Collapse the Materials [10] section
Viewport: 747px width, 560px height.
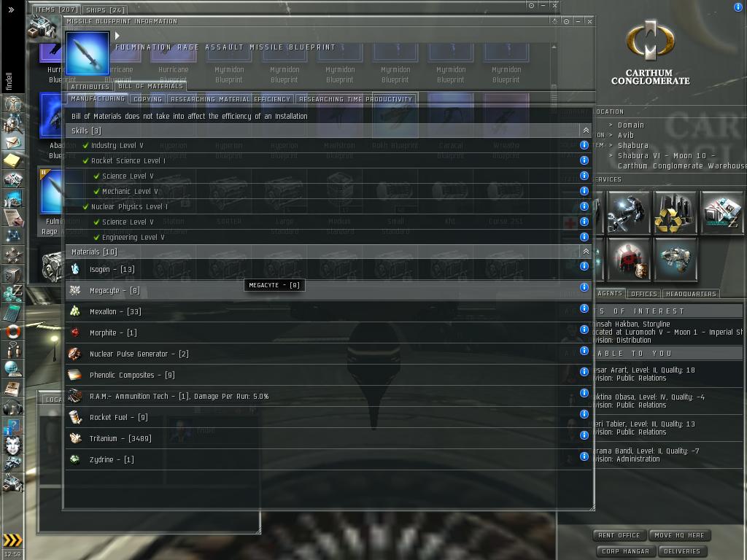(586, 252)
